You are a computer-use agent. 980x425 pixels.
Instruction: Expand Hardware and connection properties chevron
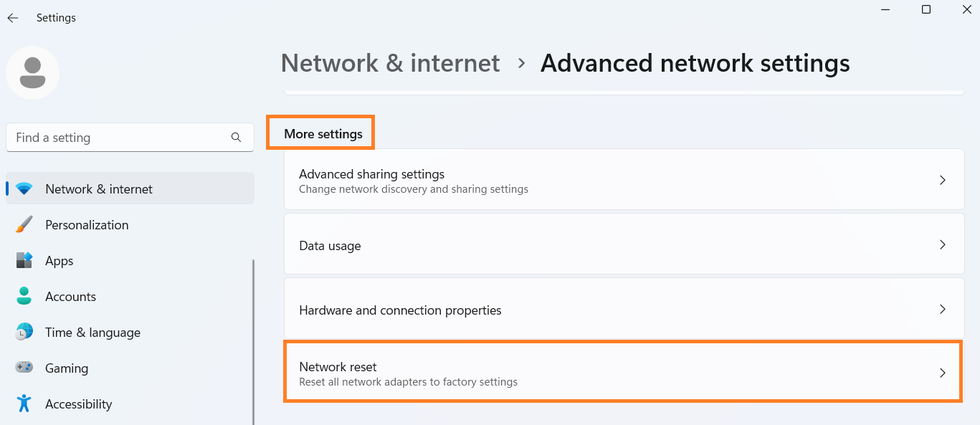point(943,310)
